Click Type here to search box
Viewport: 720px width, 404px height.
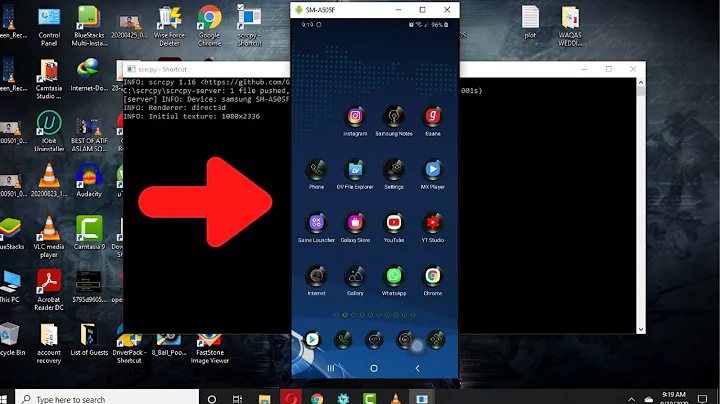107,399
